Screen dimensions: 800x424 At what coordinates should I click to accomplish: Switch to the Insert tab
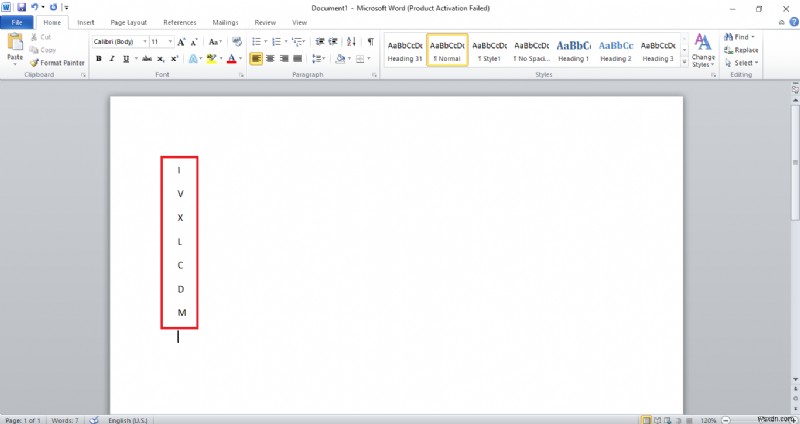pyautogui.click(x=86, y=22)
